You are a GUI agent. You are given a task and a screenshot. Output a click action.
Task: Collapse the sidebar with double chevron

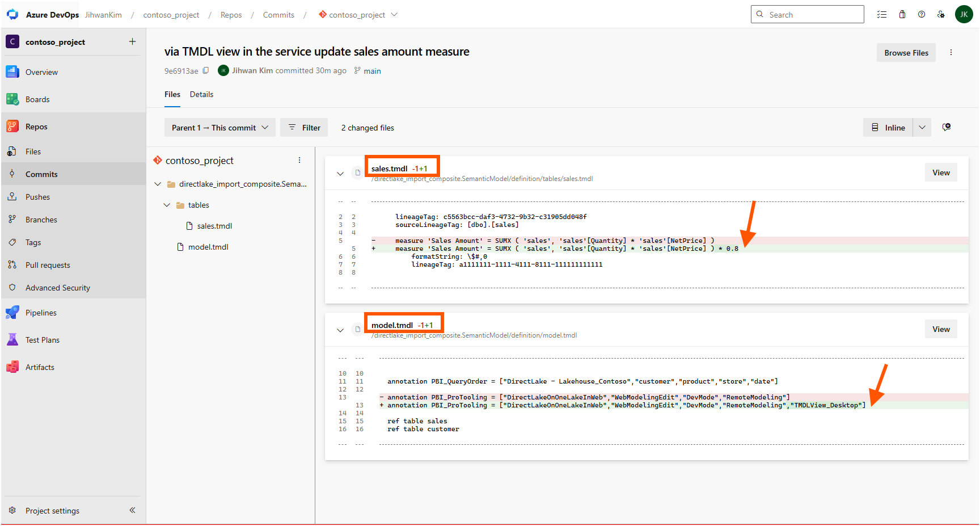coord(132,510)
